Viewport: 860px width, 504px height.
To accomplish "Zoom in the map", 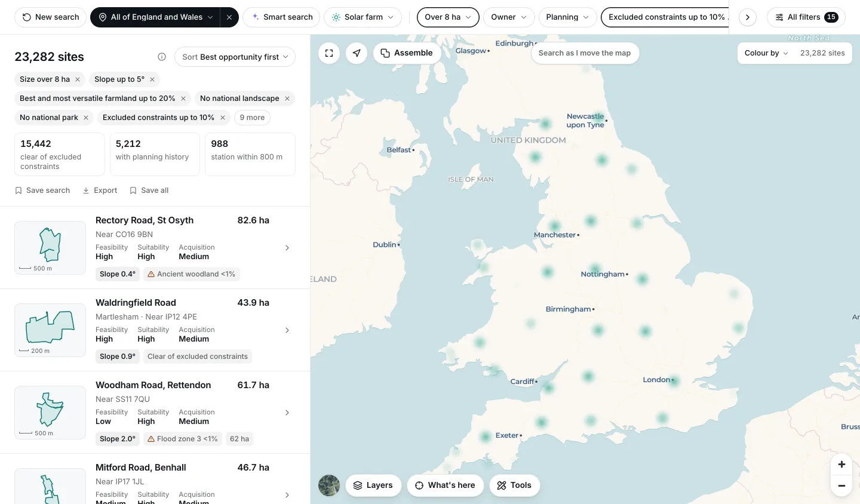I will click(841, 465).
